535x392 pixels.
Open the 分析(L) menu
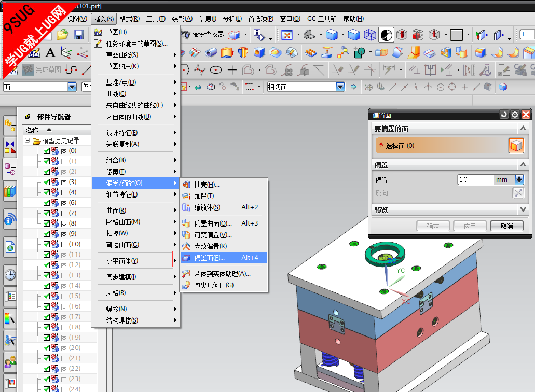pos(232,19)
